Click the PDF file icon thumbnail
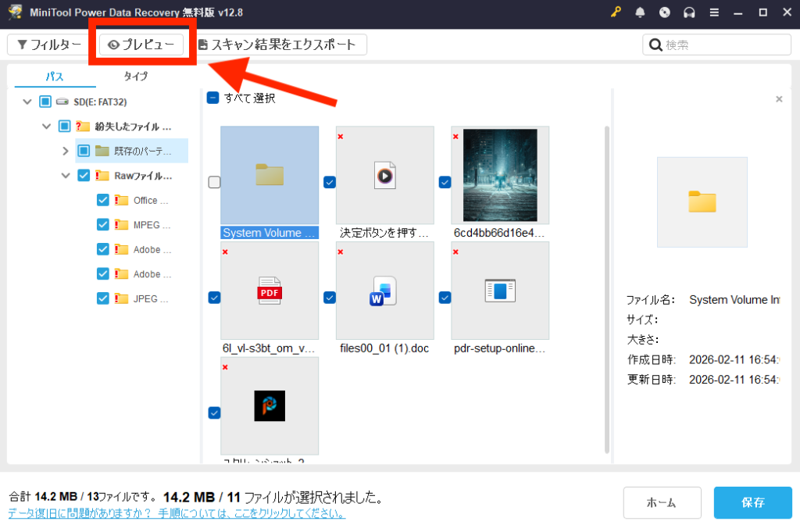 [270, 291]
